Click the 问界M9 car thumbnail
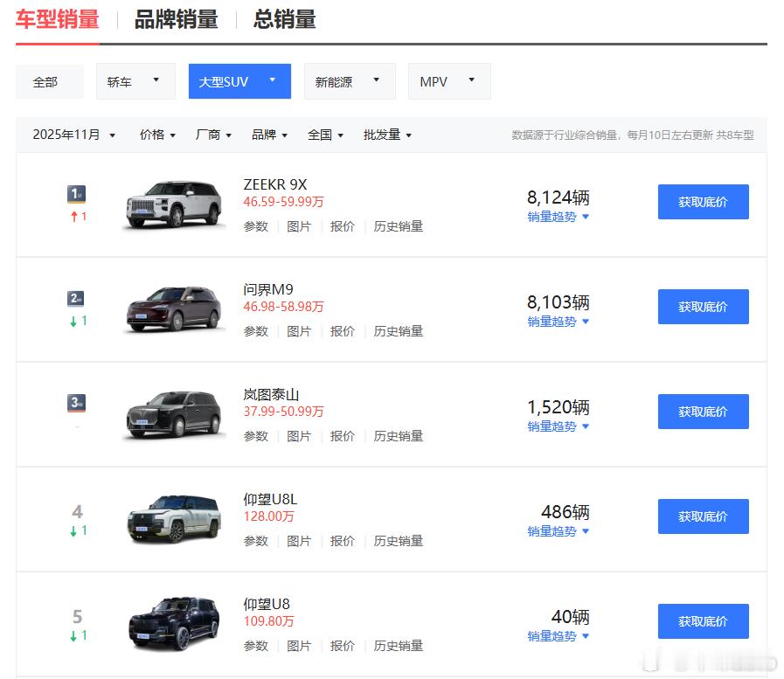 click(x=173, y=309)
